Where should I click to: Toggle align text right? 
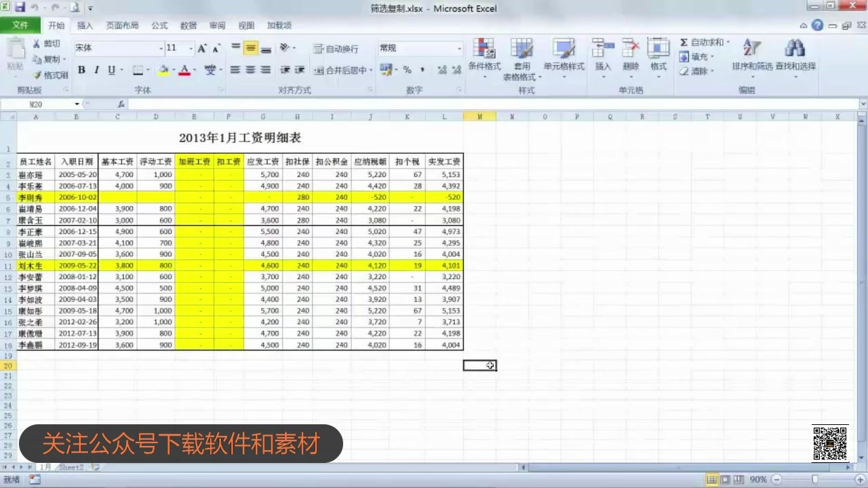tap(266, 70)
